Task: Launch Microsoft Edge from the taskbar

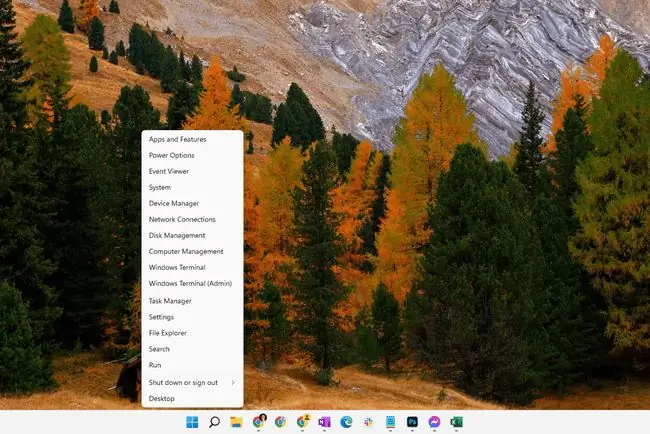Action: tap(346, 422)
